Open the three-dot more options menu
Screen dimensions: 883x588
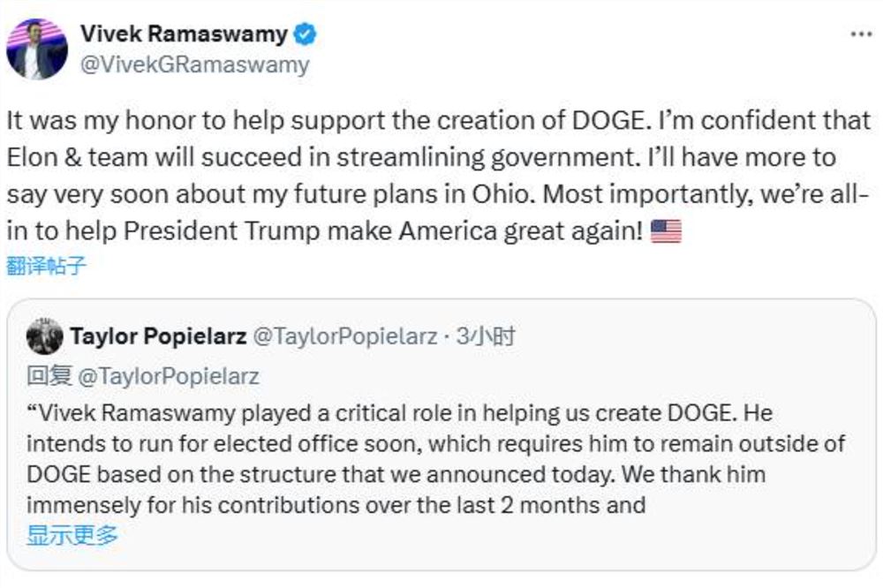(861, 34)
